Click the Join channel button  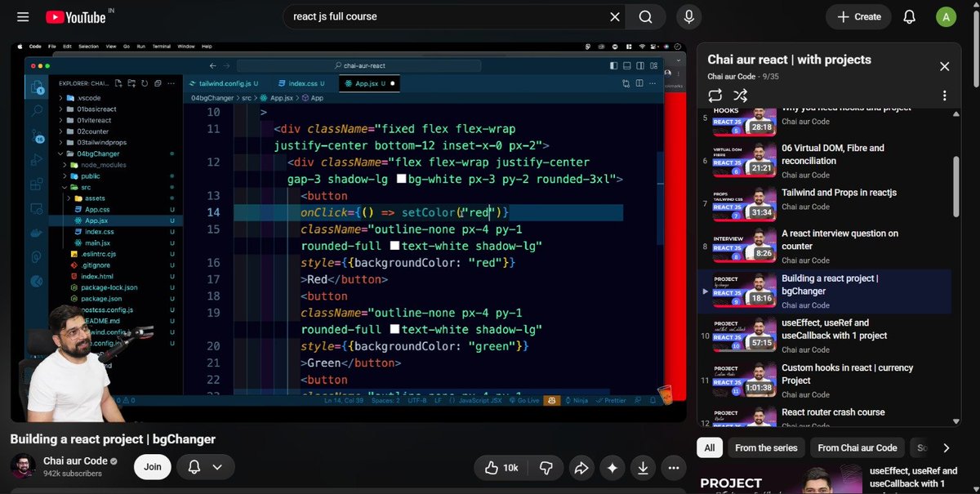click(153, 467)
